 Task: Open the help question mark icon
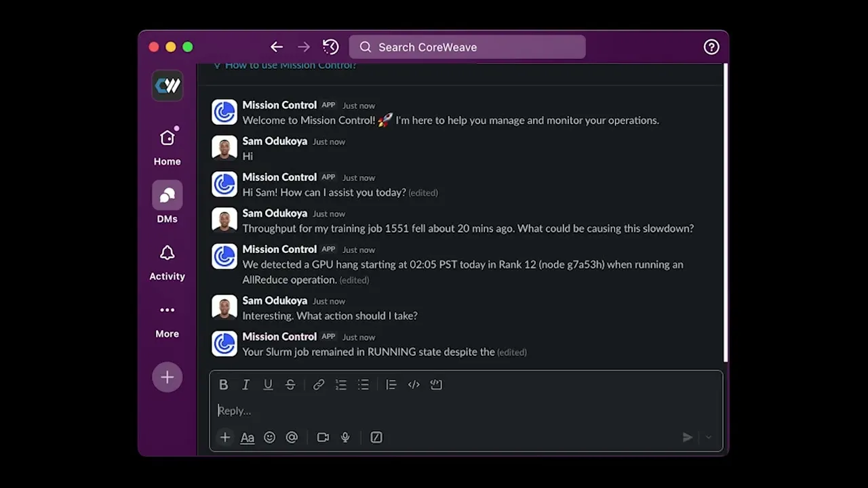pyautogui.click(x=711, y=47)
